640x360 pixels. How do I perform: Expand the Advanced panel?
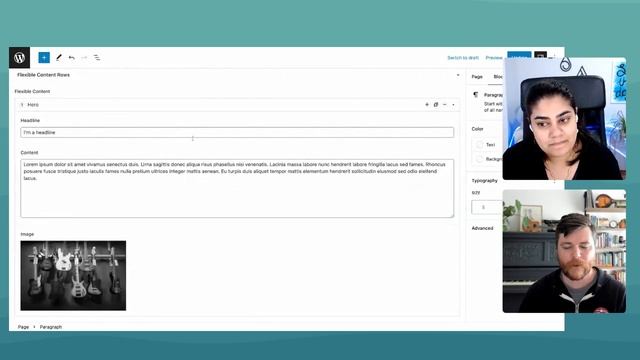[482, 228]
